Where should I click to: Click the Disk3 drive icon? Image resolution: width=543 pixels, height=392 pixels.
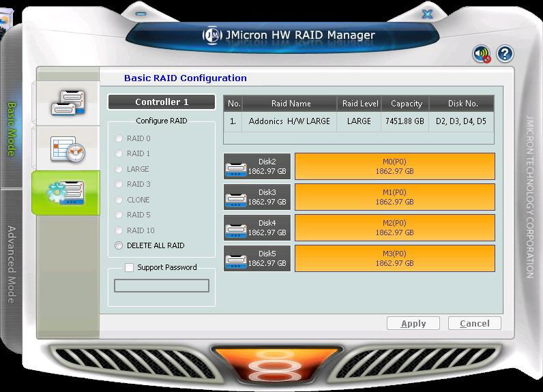pyautogui.click(x=235, y=200)
